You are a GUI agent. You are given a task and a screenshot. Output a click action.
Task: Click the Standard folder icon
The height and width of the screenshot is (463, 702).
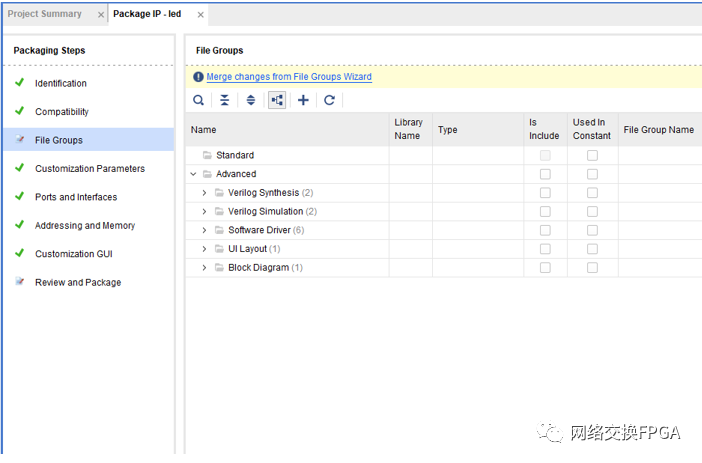[x=207, y=155]
